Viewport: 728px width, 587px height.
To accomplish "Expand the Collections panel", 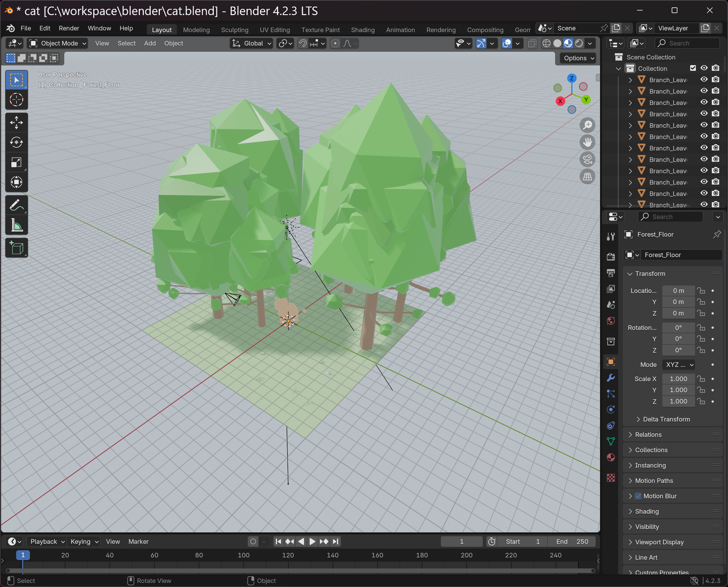I will click(x=652, y=450).
